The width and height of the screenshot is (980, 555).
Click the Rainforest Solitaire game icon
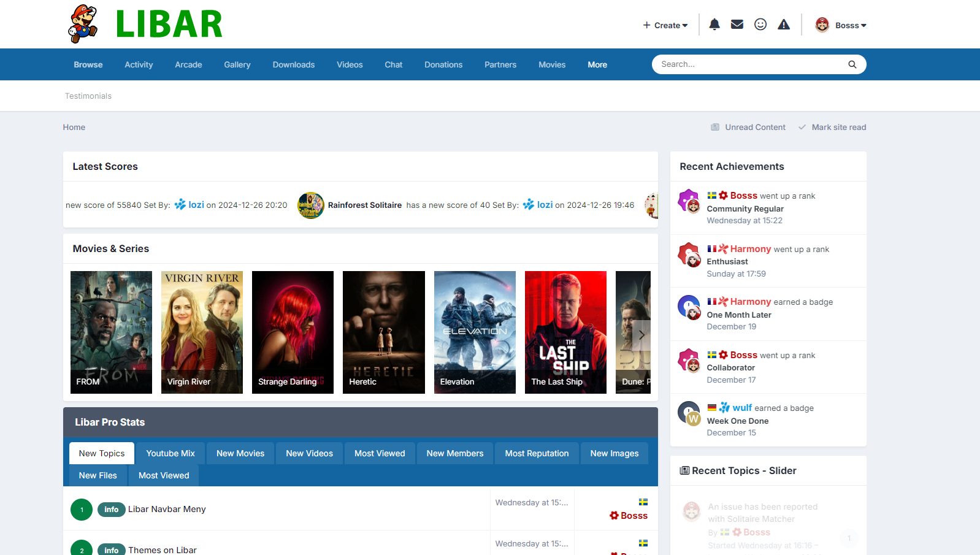point(311,205)
